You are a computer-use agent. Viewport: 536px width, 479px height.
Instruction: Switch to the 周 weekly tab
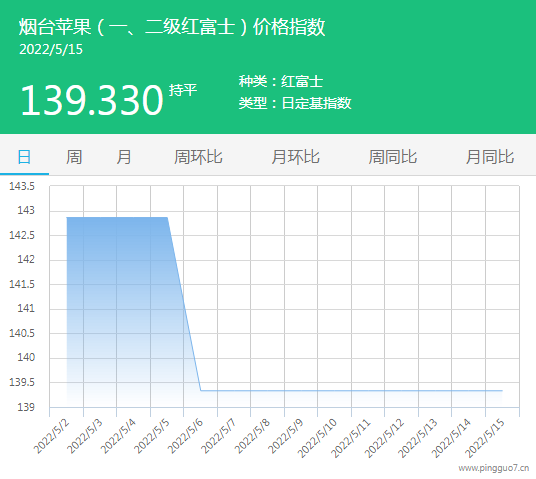pos(74,157)
